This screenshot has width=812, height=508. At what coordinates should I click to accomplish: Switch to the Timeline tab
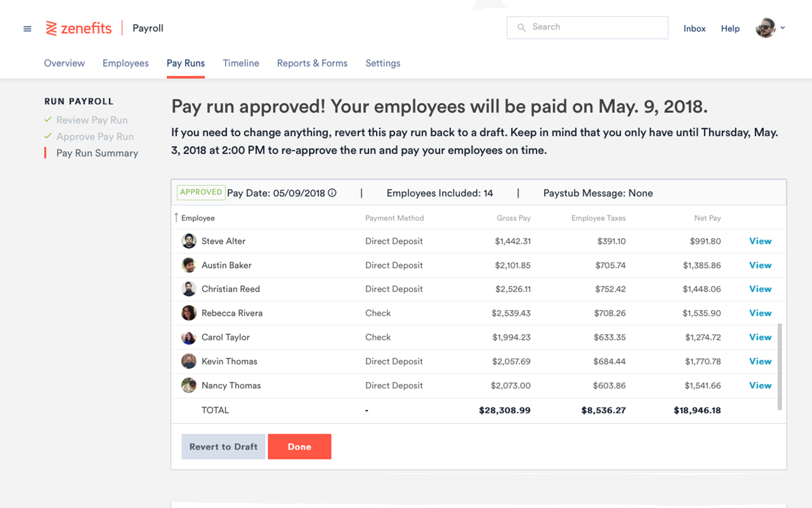click(241, 63)
